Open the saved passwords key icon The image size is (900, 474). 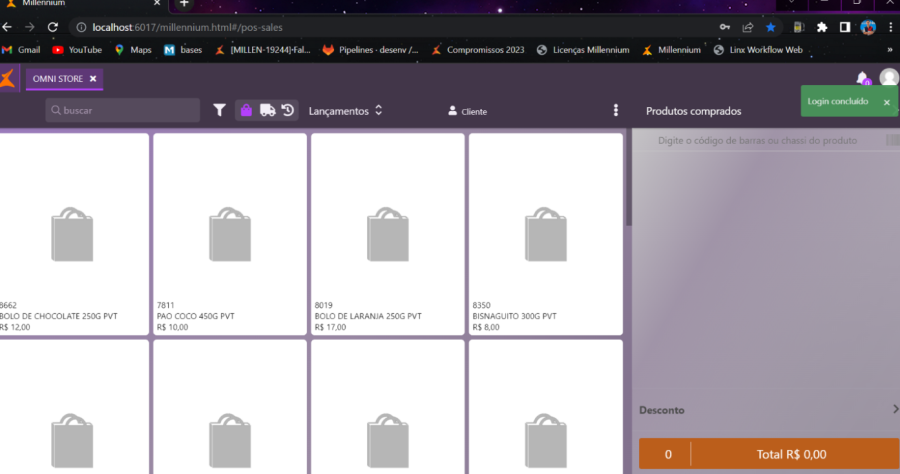(x=725, y=27)
